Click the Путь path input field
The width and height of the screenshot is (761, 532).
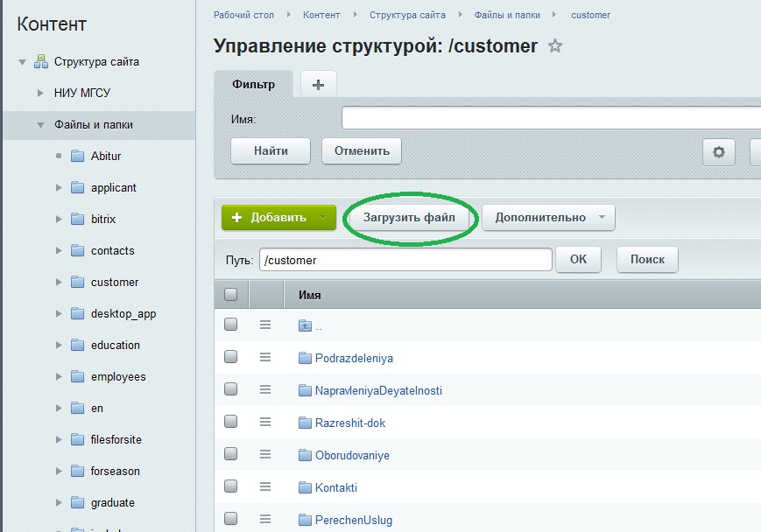tap(405, 260)
